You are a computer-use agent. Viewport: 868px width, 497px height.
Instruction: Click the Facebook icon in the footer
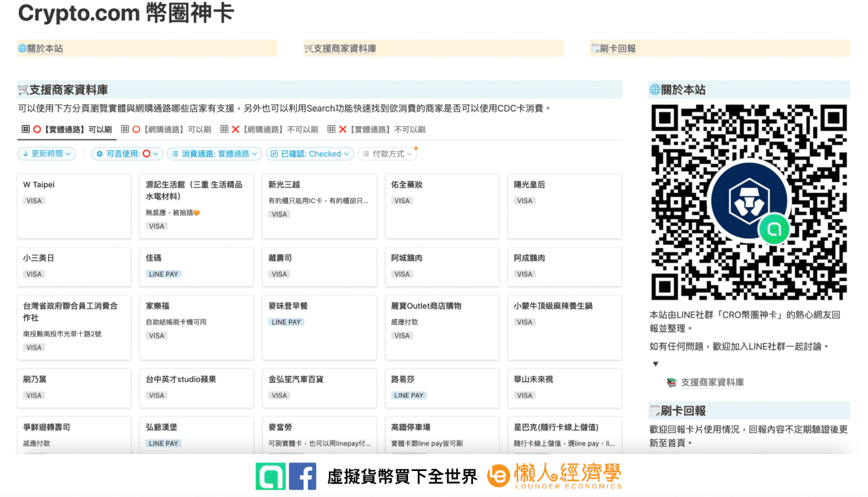click(303, 477)
